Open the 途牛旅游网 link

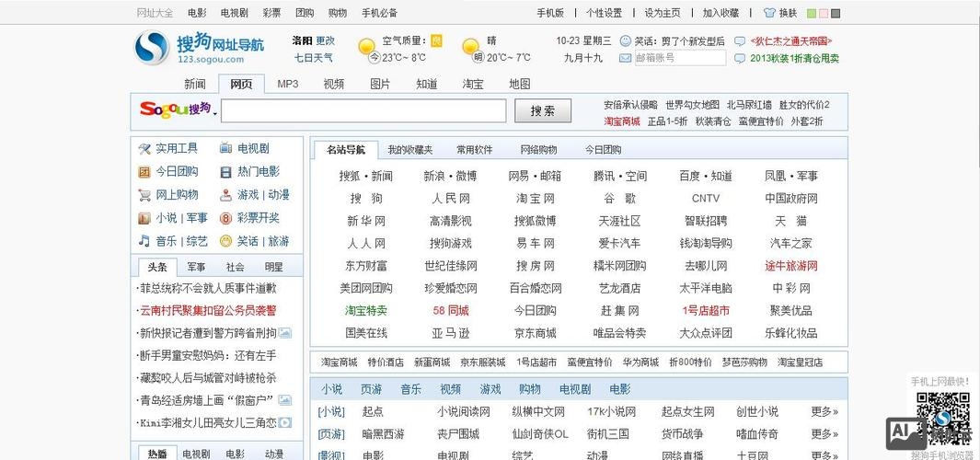791,266
